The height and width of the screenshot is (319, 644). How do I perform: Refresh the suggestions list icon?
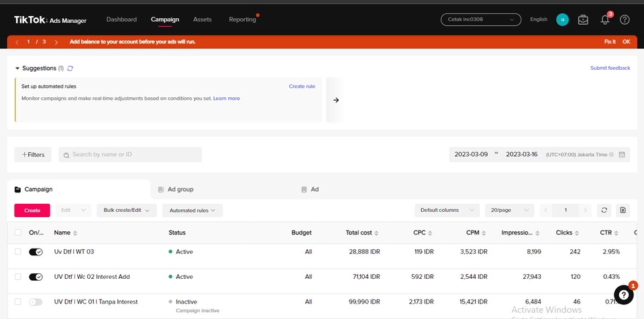tap(70, 68)
